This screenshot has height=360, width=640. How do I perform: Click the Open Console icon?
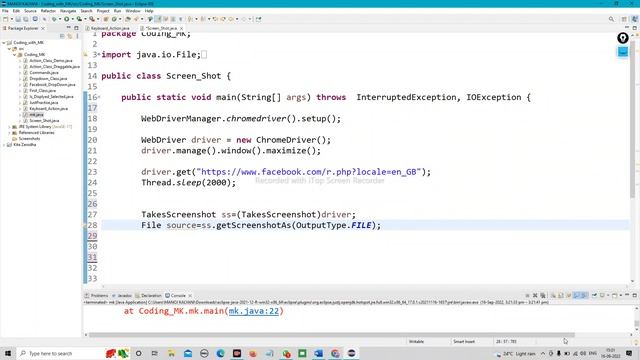(614, 295)
